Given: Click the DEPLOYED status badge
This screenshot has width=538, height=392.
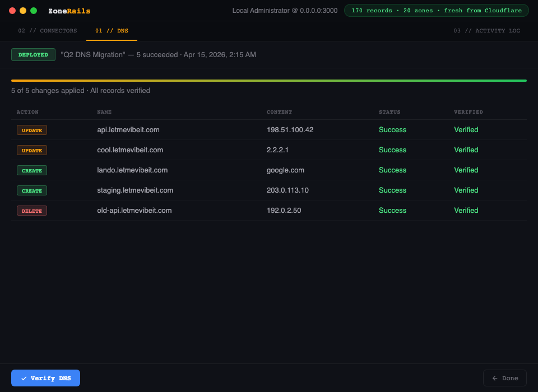Looking at the screenshot, I should (x=33, y=54).
